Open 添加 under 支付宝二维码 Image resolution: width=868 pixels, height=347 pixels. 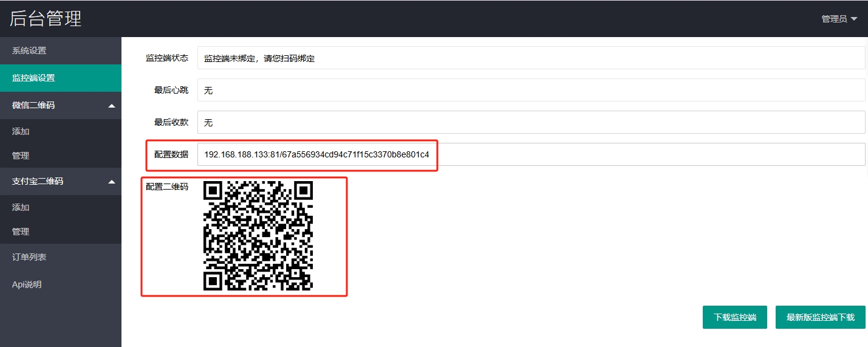(x=61, y=207)
